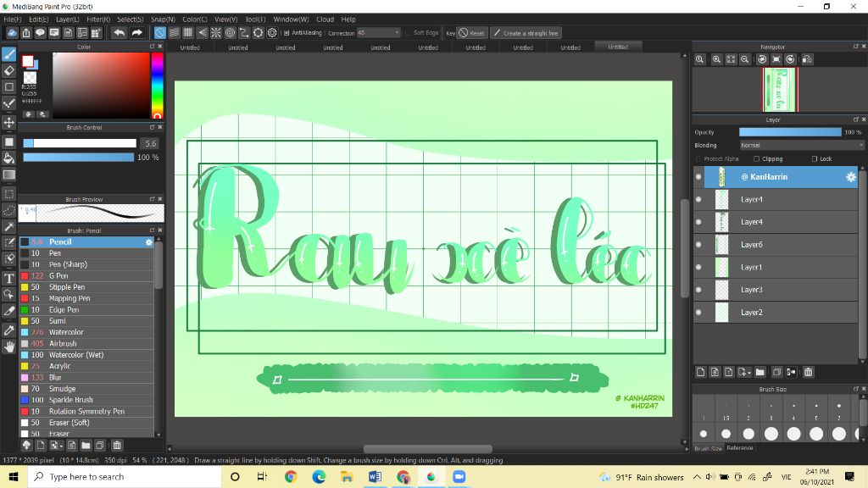Image resolution: width=868 pixels, height=488 pixels.
Task: Click the delete brush trash icon
Action: point(117,446)
